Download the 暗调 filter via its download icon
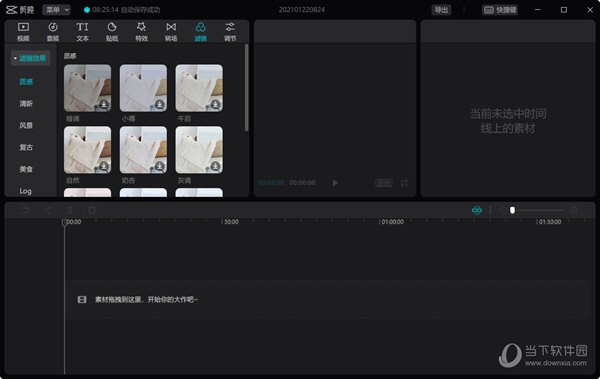This screenshot has height=379, width=600. [104, 105]
